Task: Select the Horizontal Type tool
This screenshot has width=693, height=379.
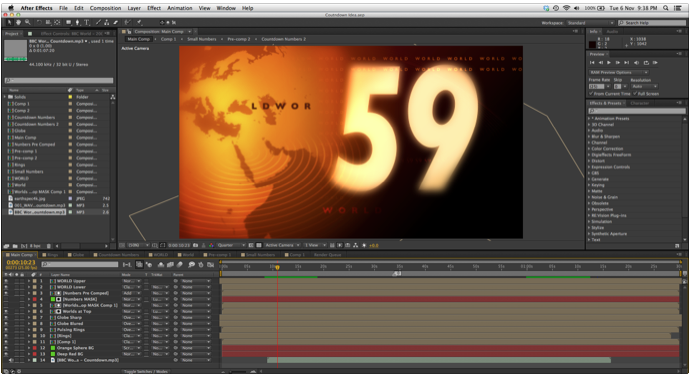Action: 87,22
